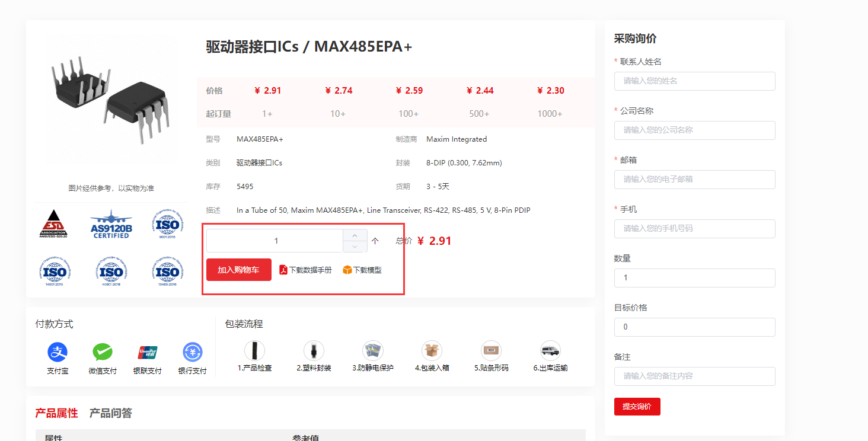
Task: Focus the 邮箱 email field
Action: (694, 180)
